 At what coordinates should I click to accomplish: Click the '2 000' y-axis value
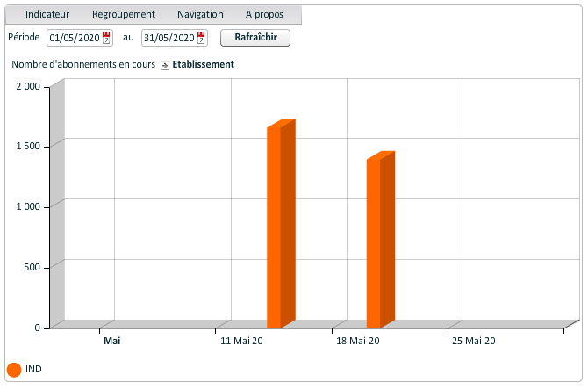(28, 86)
